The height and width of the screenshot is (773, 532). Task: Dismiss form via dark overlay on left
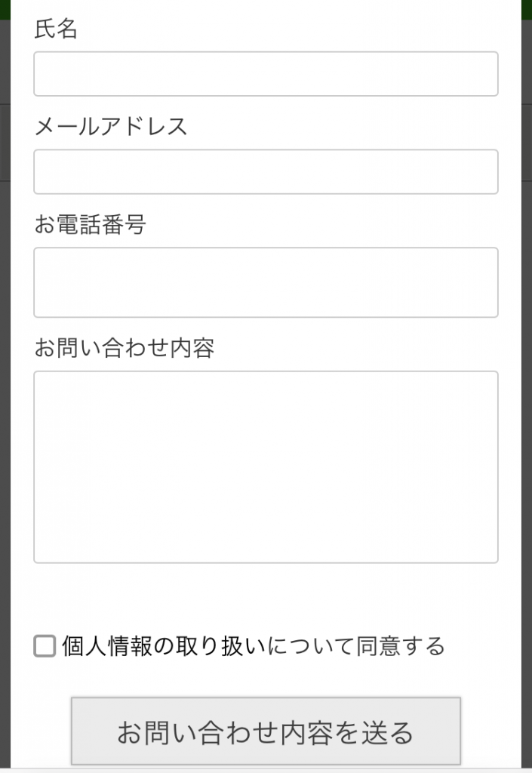pyautogui.click(x=5, y=377)
